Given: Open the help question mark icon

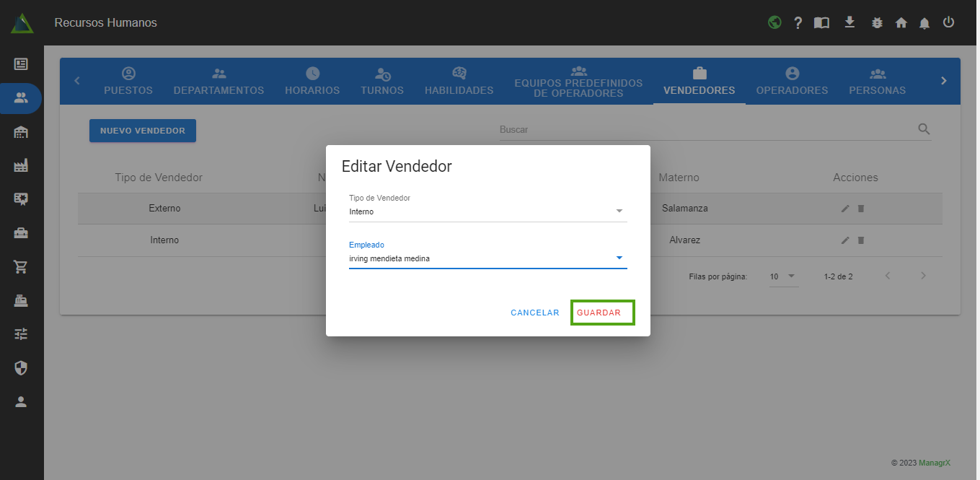Looking at the screenshot, I should pos(798,23).
